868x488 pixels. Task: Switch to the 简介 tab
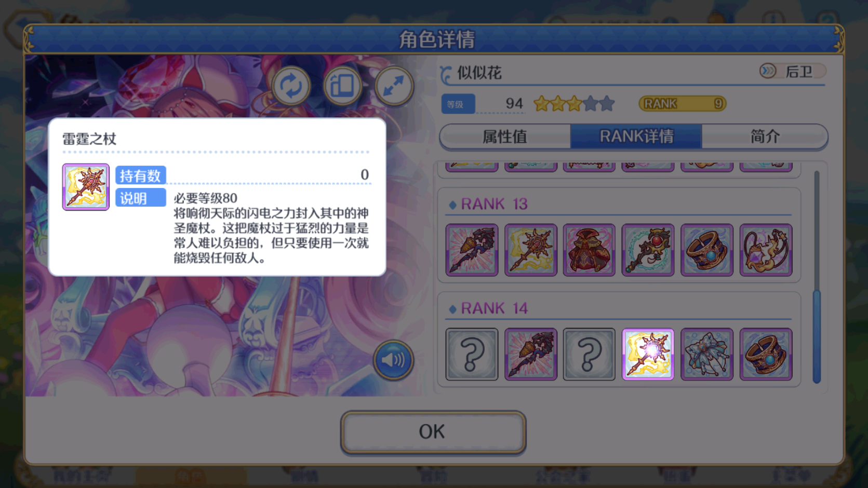pyautogui.click(x=765, y=137)
